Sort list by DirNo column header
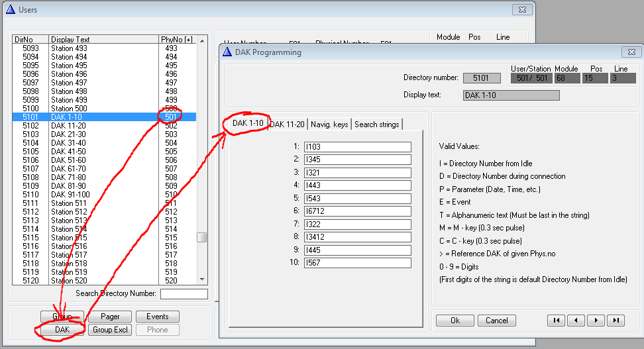This screenshot has width=644, height=349. 30,40
